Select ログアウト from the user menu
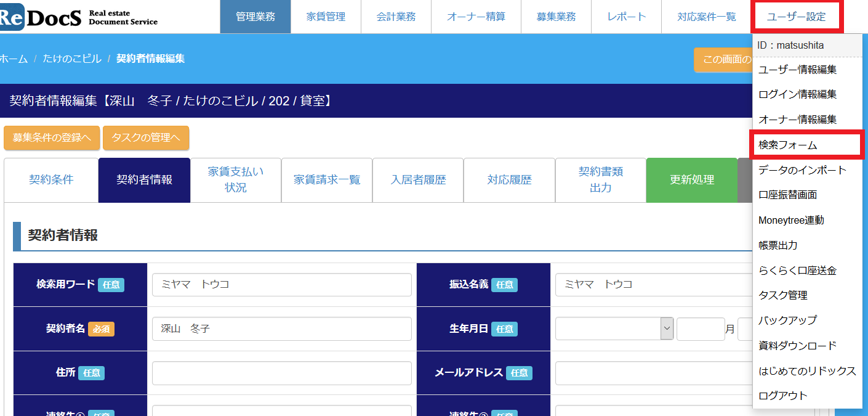This screenshot has height=416, width=868. [x=782, y=396]
